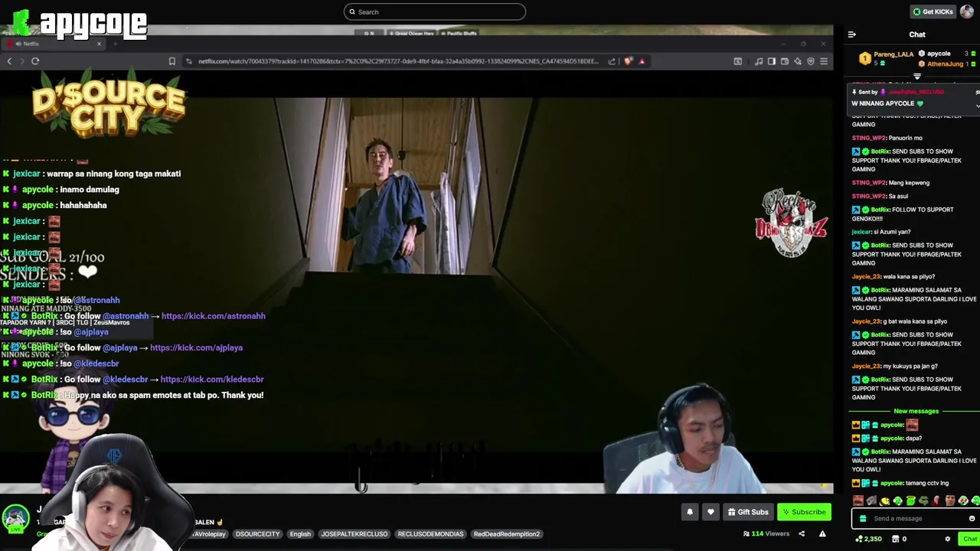Open the kick.com/astronahh link
This screenshot has height=551, width=980.
[213, 316]
